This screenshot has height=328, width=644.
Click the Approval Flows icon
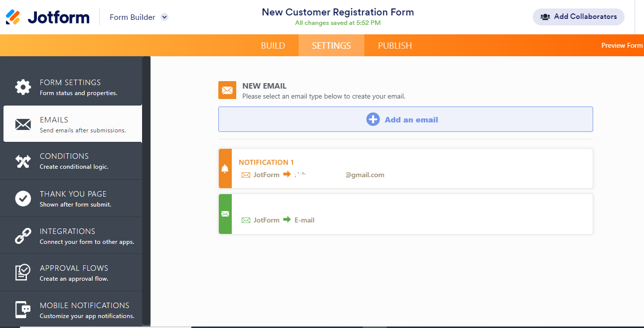tap(23, 273)
